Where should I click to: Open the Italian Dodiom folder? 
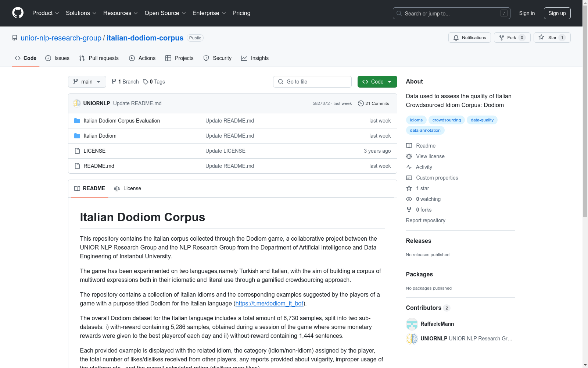pyautogui.click(x=100, y=136)
